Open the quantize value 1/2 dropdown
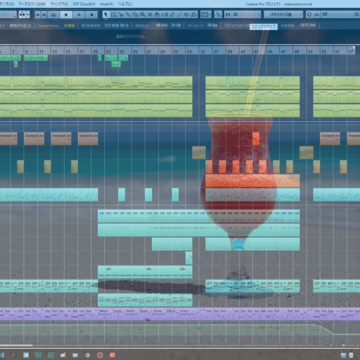 coord(336,15)
